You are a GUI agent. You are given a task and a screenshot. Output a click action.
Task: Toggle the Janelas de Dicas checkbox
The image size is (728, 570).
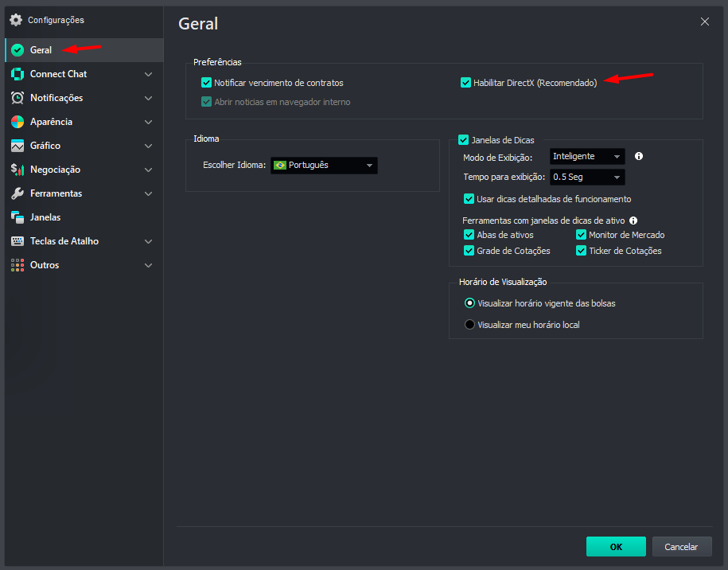coord(463,140)
